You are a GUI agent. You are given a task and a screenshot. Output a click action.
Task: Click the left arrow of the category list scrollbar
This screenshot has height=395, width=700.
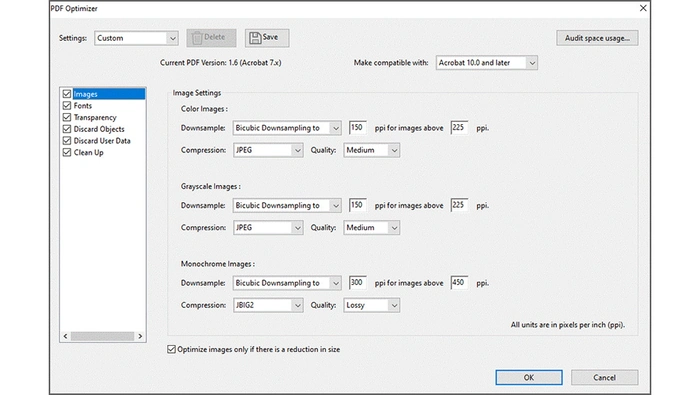[x=66, y=336]
